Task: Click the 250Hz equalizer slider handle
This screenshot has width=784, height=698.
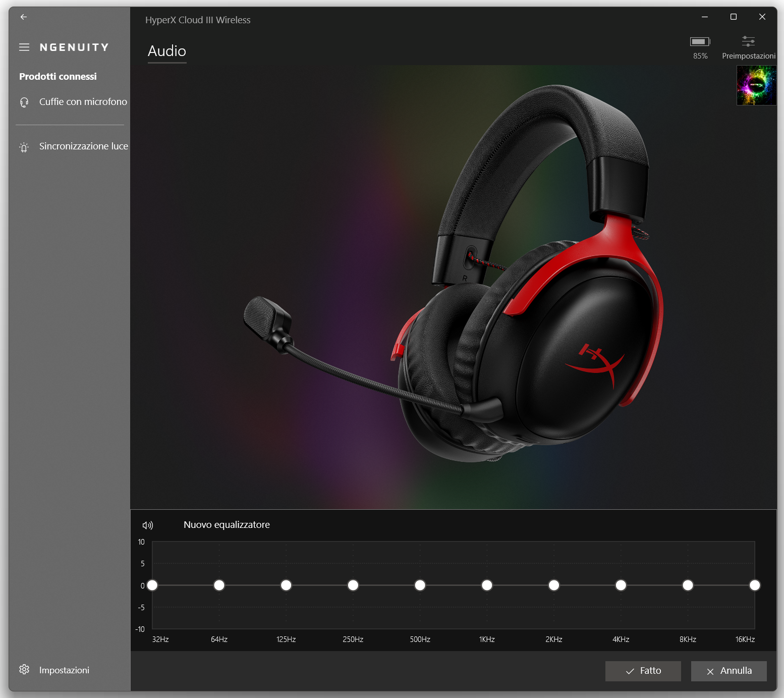Action: (x=353, y=585)
